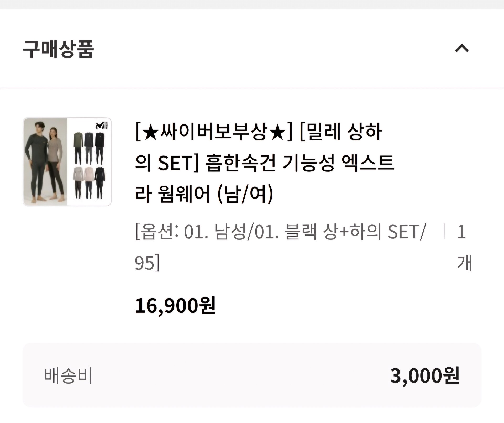Click the khaki green thermal set image
Screen dimensions: 504x423
[78, 148]
